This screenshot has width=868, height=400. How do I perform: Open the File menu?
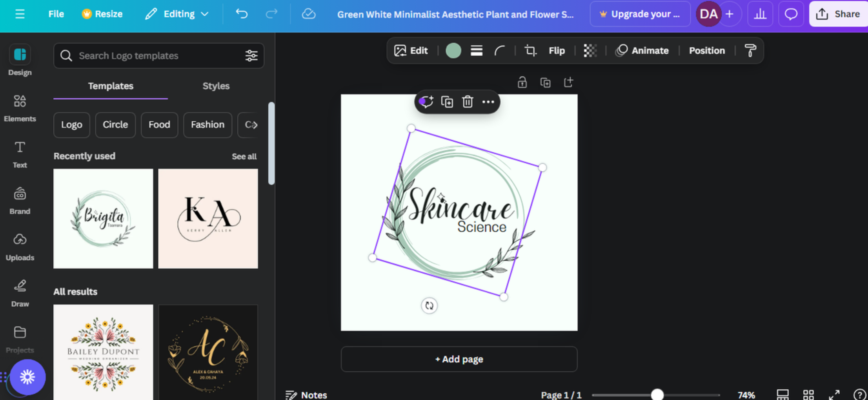tap(56, 14)
